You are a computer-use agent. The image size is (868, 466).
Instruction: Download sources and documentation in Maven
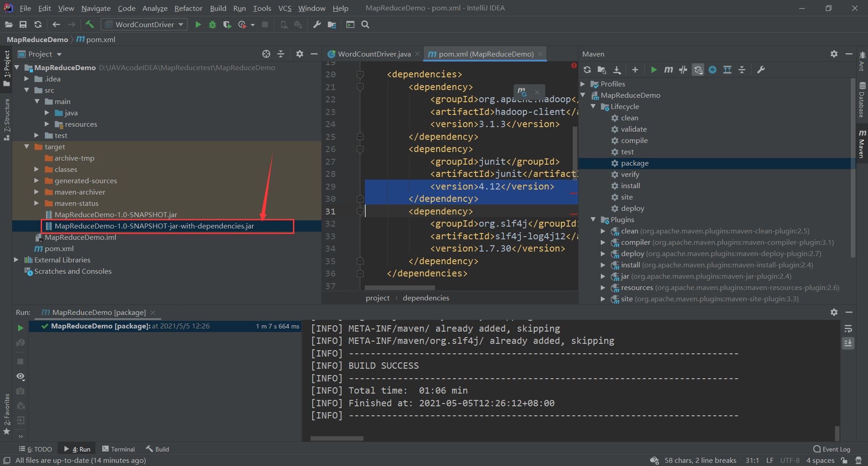617,70
